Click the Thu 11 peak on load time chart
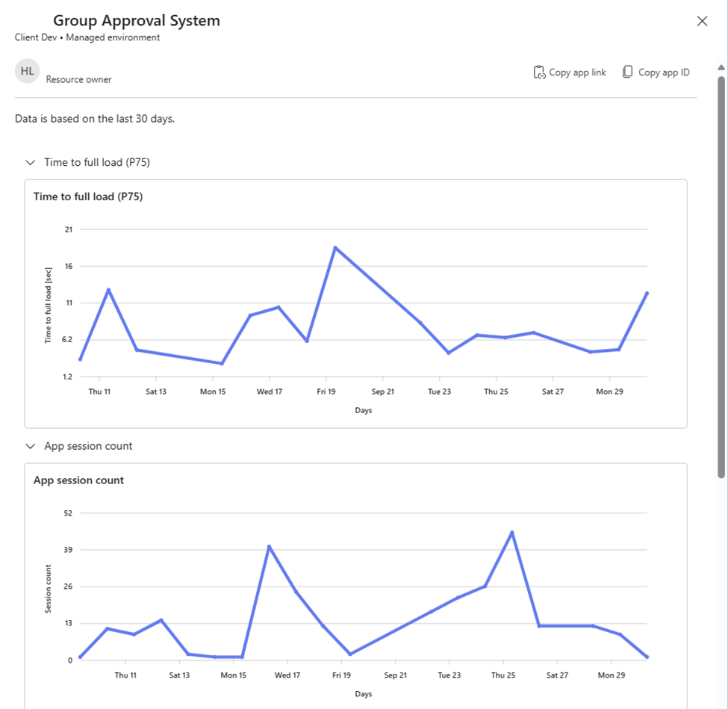Screen dimensions: 728x709 [x=108, y=290]
